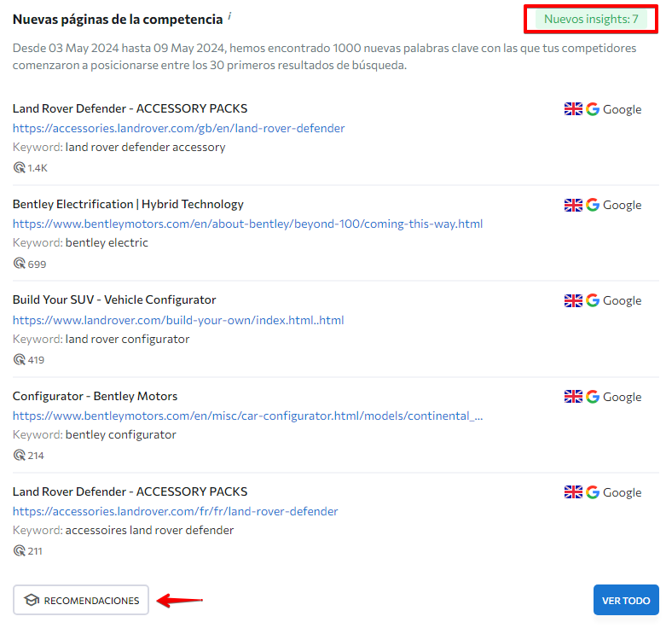Click the UK flag in the 'bentley electric' row
This screenshot has width=672, height=628.
pos(573,205)
